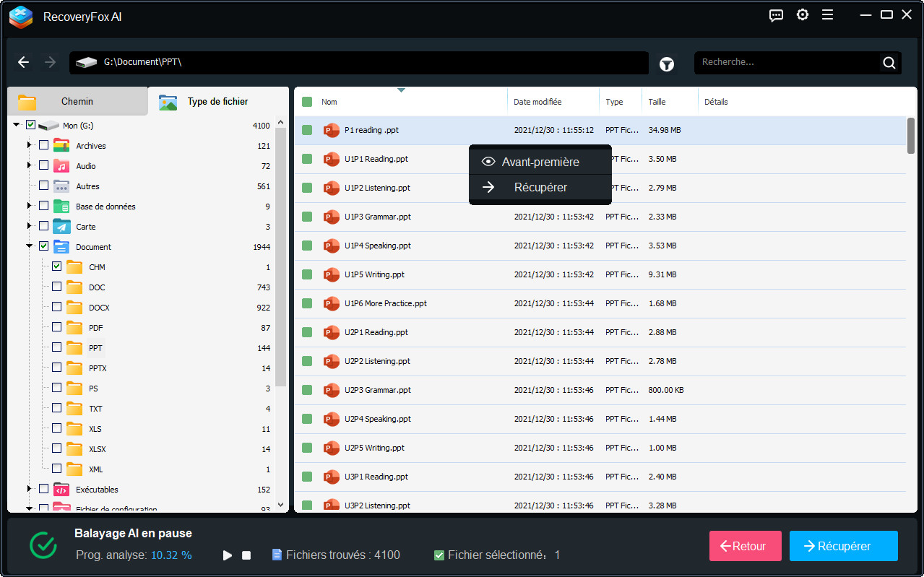Image resolution: width=924 pixels, height=577 pixels.
Task: Select the XLS folder in tree
Action: coord(95,428)
